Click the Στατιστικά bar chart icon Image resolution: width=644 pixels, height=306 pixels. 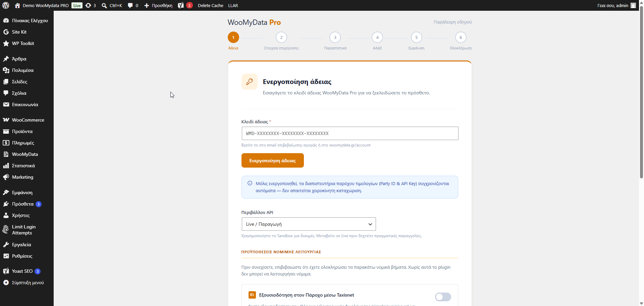coord(6,166)
